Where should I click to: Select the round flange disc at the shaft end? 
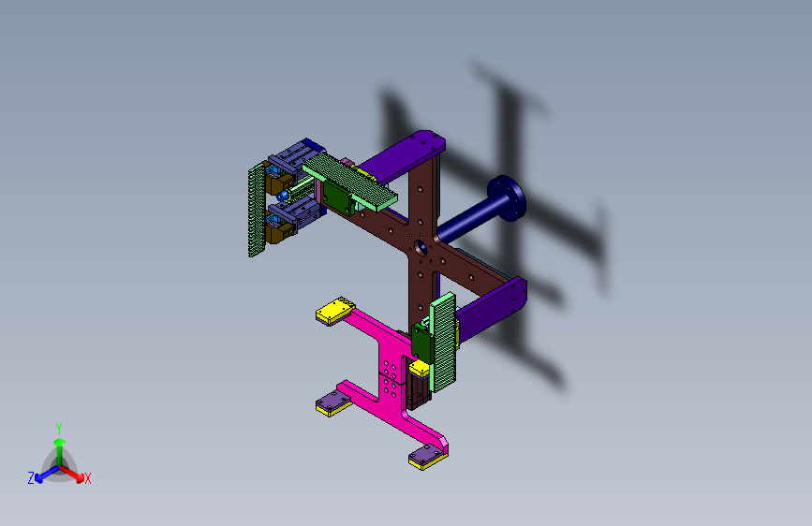point(508,197)
